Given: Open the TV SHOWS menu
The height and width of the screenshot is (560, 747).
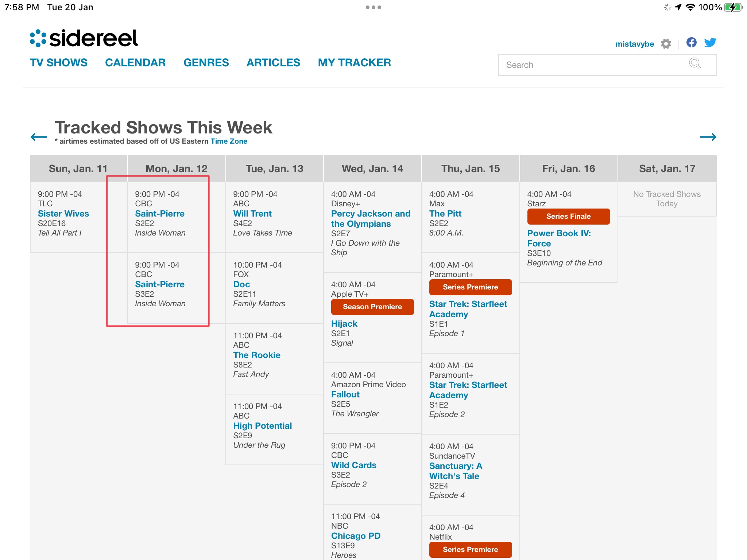Looking at the screenshot, I should [59, 63].
